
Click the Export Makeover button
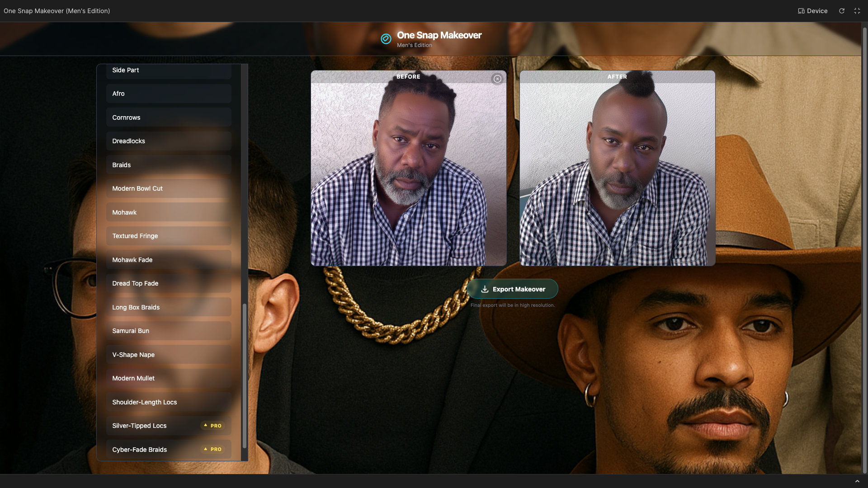513,289
